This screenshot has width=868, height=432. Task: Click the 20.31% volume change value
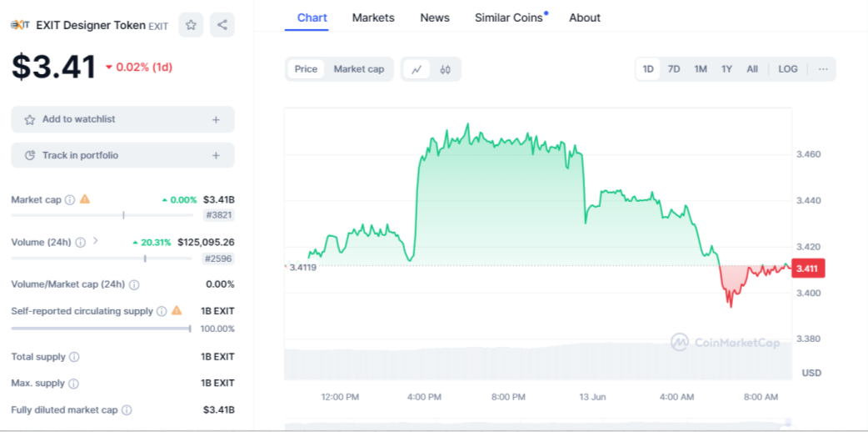click(x=151, y=243)
